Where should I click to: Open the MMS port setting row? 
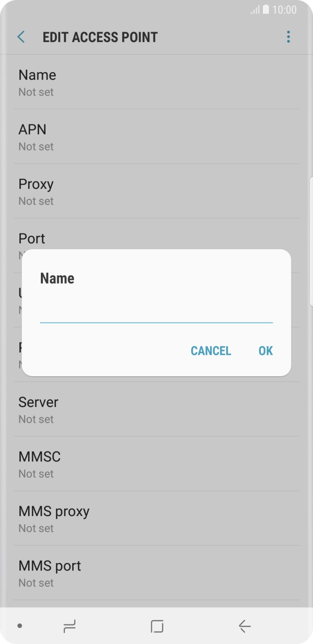click(x=156, y=573)
